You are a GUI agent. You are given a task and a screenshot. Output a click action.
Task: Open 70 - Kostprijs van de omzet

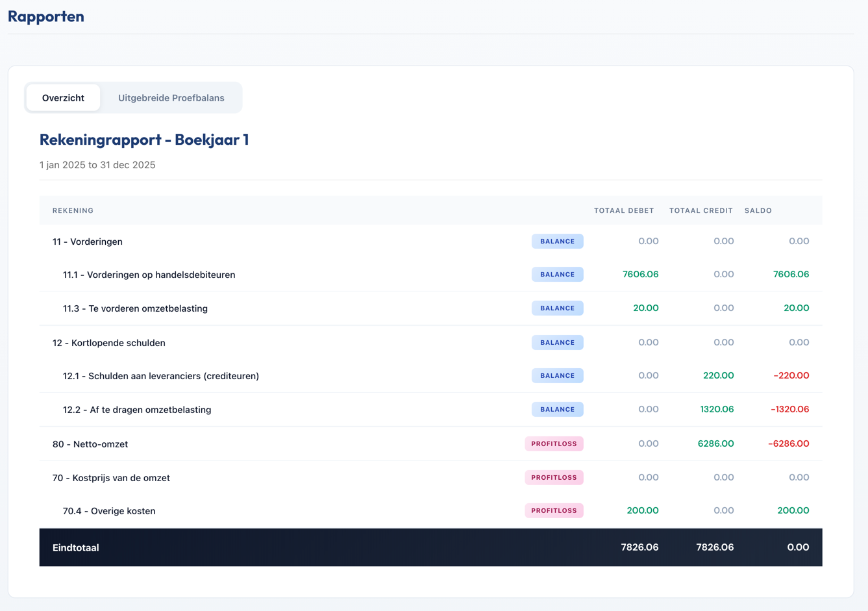111,478
